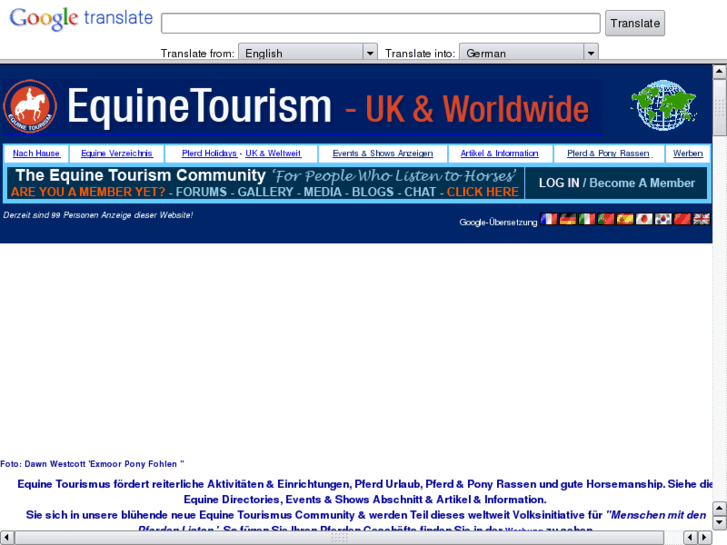
Task: Click the vertical scrollbar bottom up arrow
Action: (719, 508)
